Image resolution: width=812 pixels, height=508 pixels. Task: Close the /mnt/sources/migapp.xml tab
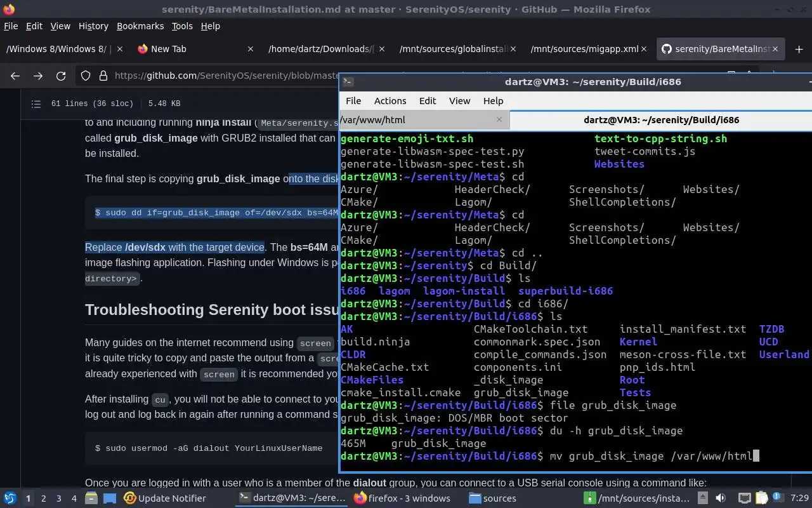[x=643, y=49]
